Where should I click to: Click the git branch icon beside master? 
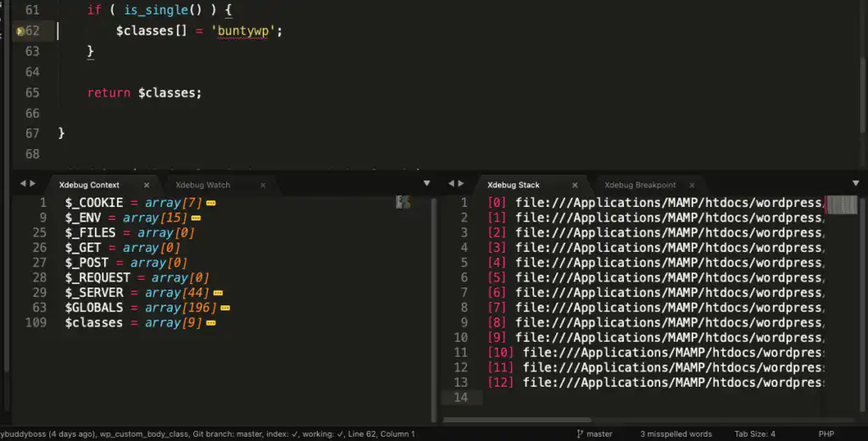pyautogui.click(x=581, y=434)
